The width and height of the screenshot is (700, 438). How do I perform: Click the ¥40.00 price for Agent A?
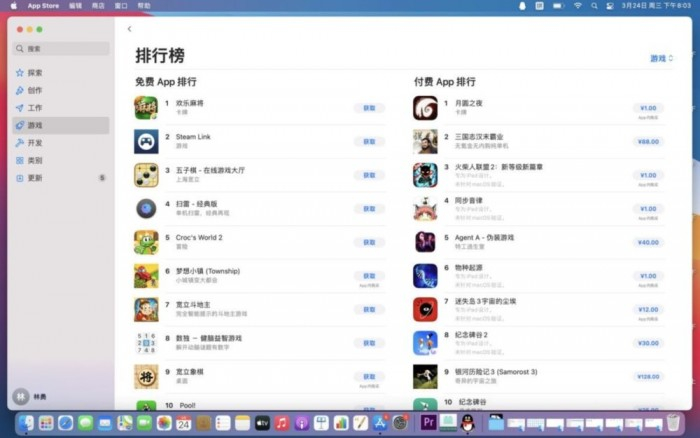648,242
